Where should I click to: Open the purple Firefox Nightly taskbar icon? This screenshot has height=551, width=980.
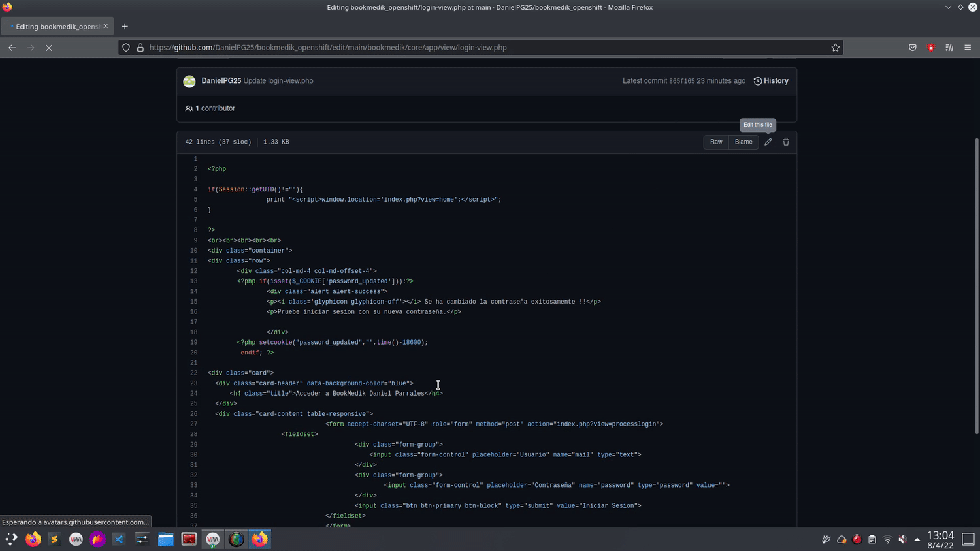click(x=97, y=539)
